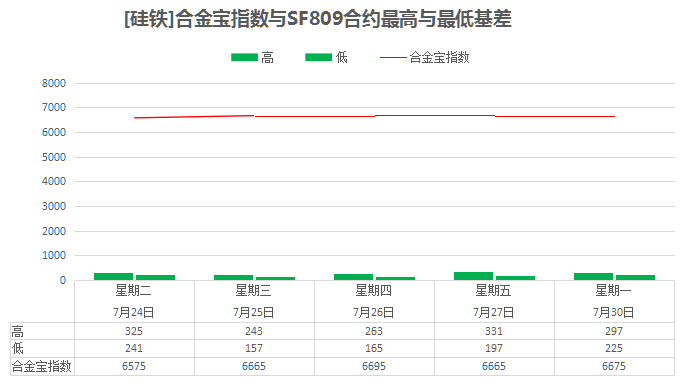
Task: Click the 低 bar for 星期一
Action: 635,277
